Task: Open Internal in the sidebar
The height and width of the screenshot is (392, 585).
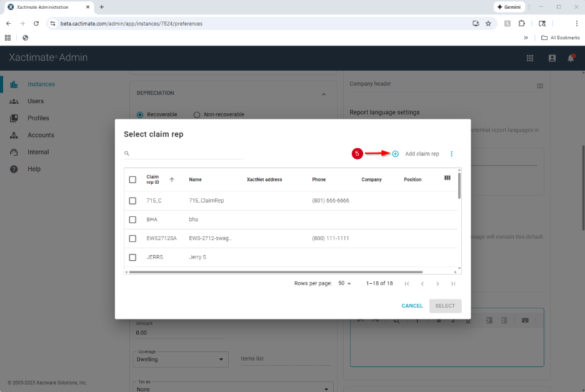Action: [x=38, y=153]
